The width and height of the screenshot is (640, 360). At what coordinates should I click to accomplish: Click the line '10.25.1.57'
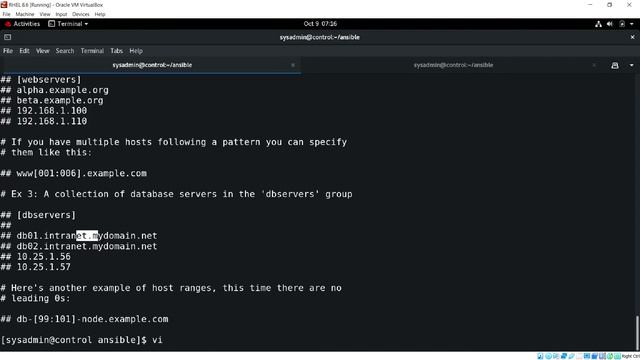coord(44,267)
